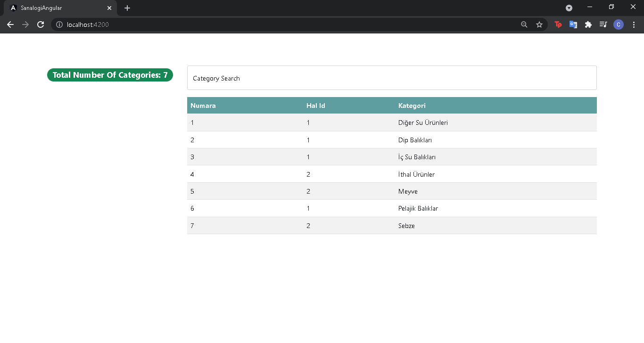Minimize the Chrome window
Image resolution: width=644 pixels, height=343 pixels.
pyautogui.click(x=590, y=7)
